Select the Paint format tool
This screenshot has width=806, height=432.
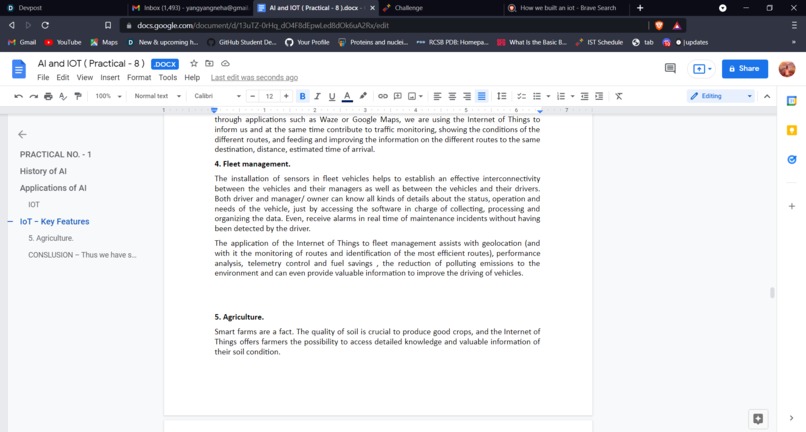point(78,96)
